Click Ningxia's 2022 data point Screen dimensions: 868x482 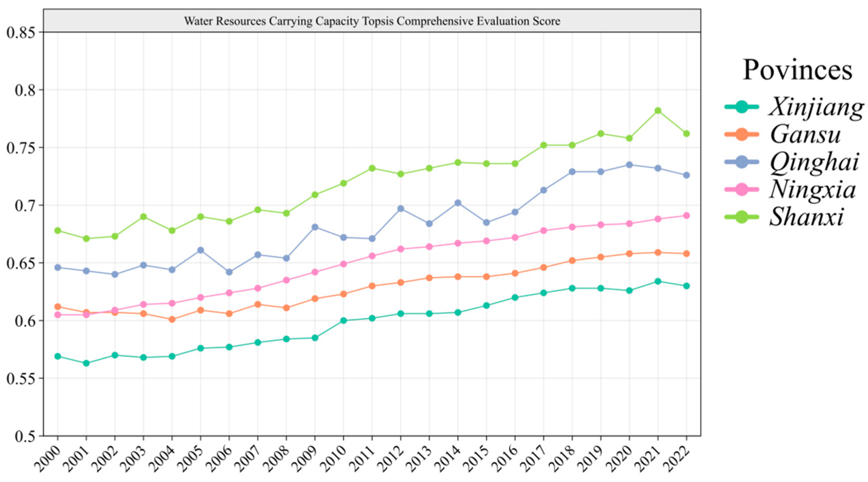tap(686, 216)
